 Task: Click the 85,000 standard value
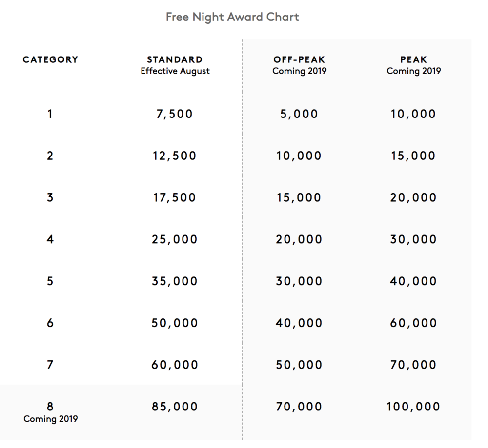(175, 407)
